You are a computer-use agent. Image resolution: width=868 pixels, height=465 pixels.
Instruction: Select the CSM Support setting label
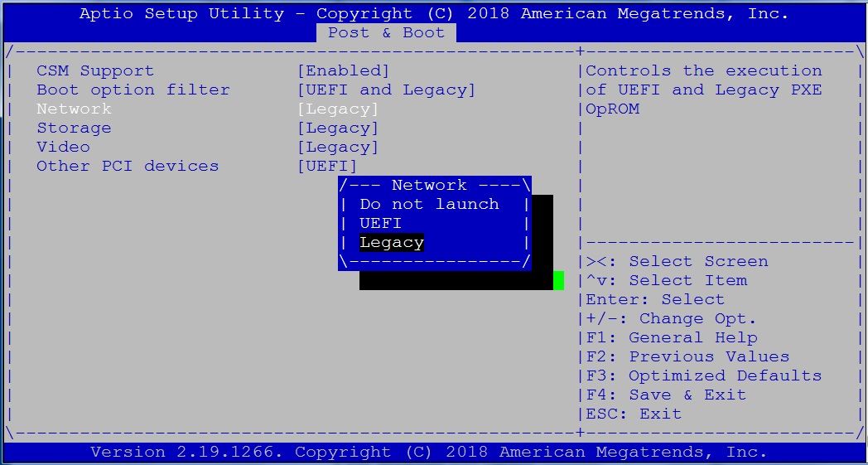click(x=95, y=71)
